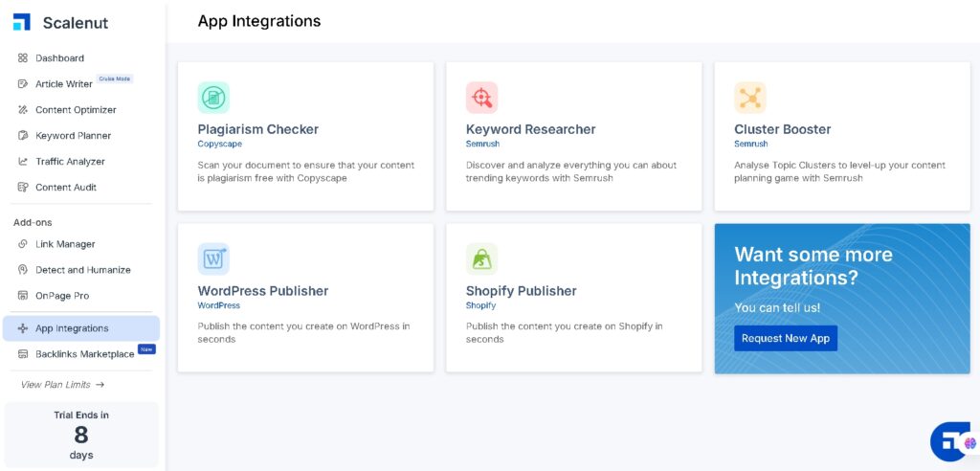Click the "You can tell us!" text

tap(777, 307)
